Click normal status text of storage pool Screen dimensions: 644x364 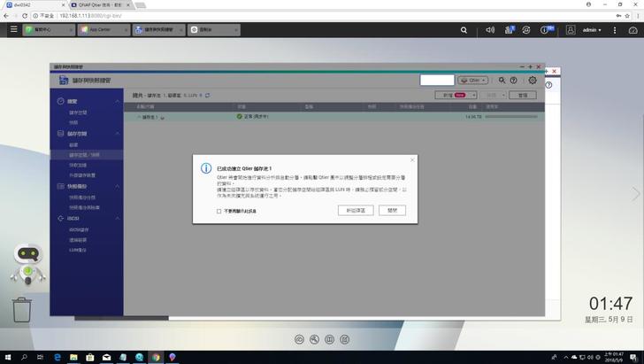[256, 117]
